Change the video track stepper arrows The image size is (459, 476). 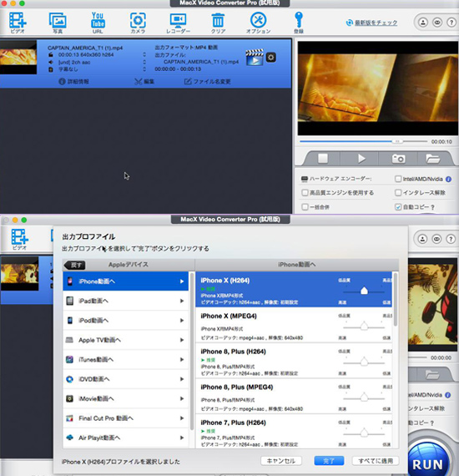[144, 54]
